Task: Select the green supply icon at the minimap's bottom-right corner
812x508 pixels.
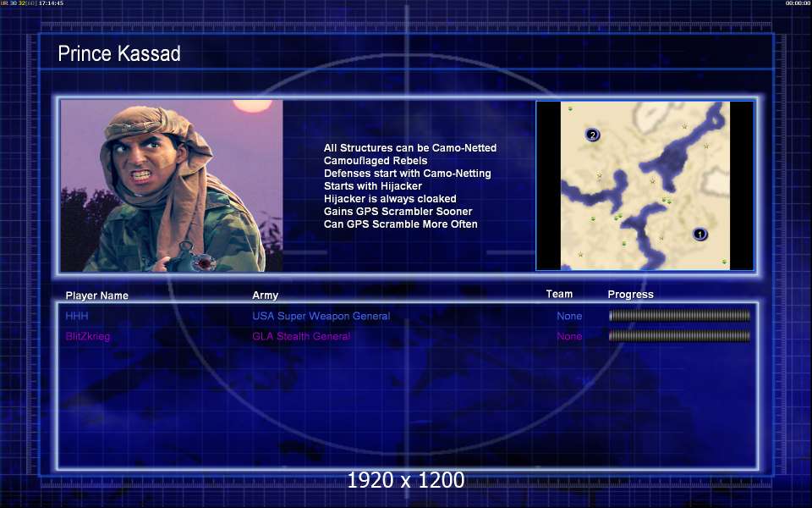Action: 724,262
